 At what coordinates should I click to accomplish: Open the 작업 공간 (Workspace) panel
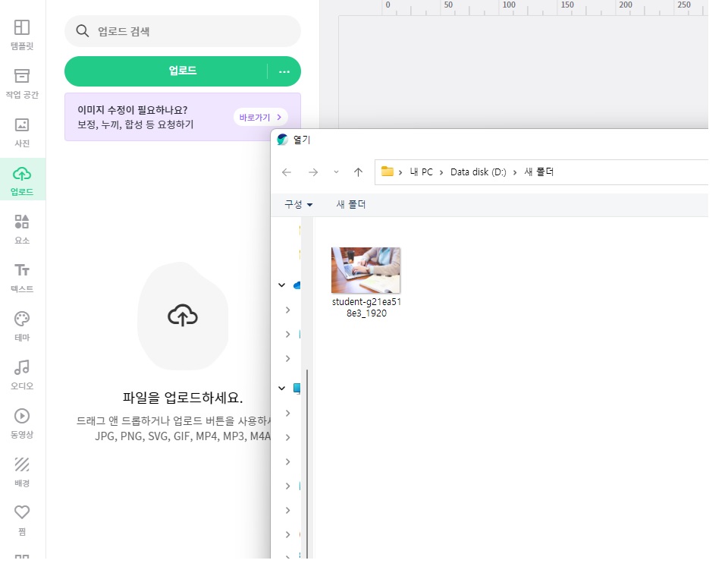coord(22,82)
